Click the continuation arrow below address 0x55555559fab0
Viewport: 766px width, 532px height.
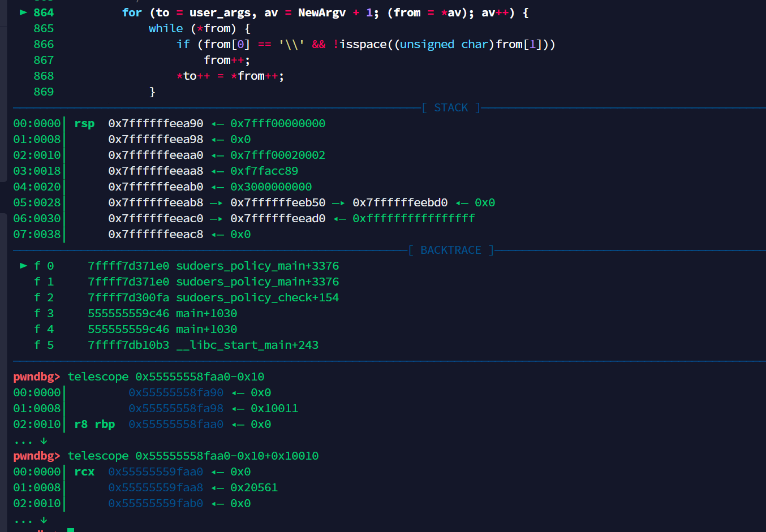[44, 520]
